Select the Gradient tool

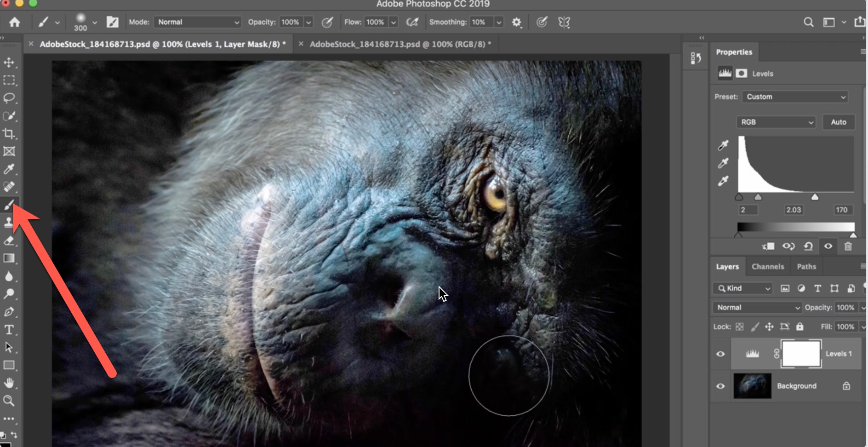point(9,258)
